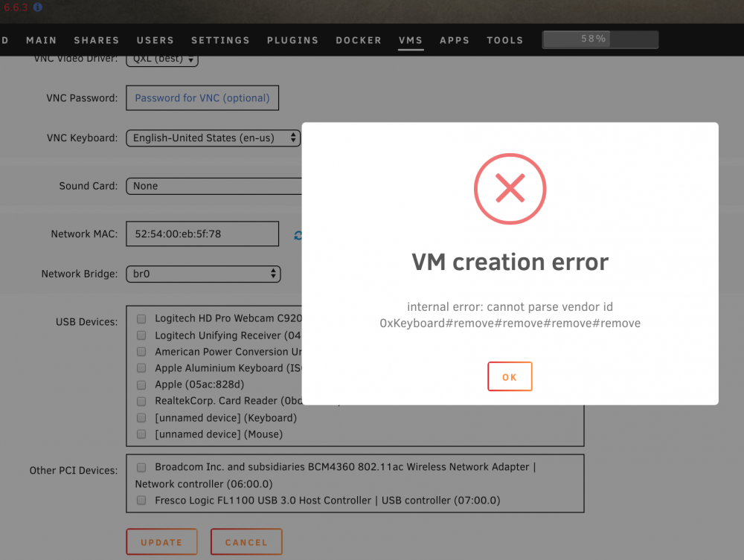744x560 pixels.
Task: Check Logitech HD Pro Webcam C920
Action: pyautogui.click(x=141, y=318)
